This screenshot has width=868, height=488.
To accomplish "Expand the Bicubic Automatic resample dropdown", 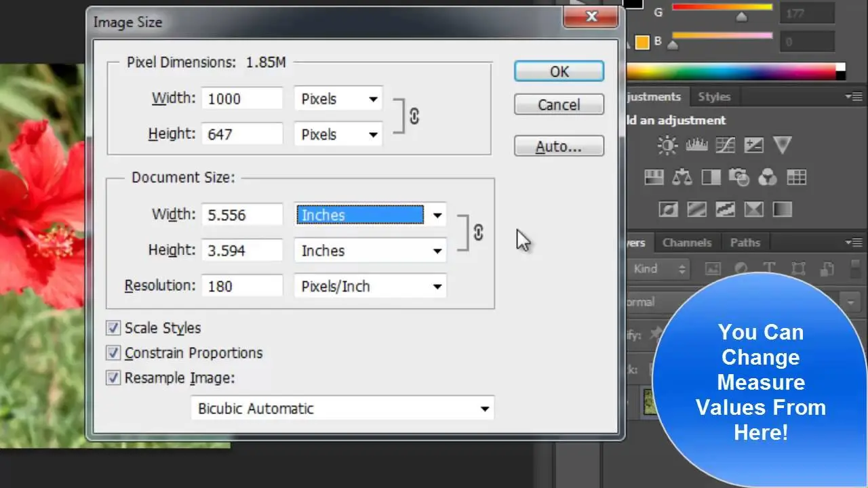I will [342, 409].
